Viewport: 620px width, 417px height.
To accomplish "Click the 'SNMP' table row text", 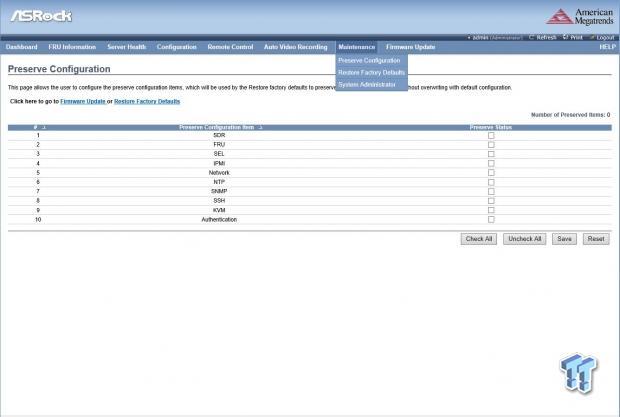I will click(x=219, y=191).
